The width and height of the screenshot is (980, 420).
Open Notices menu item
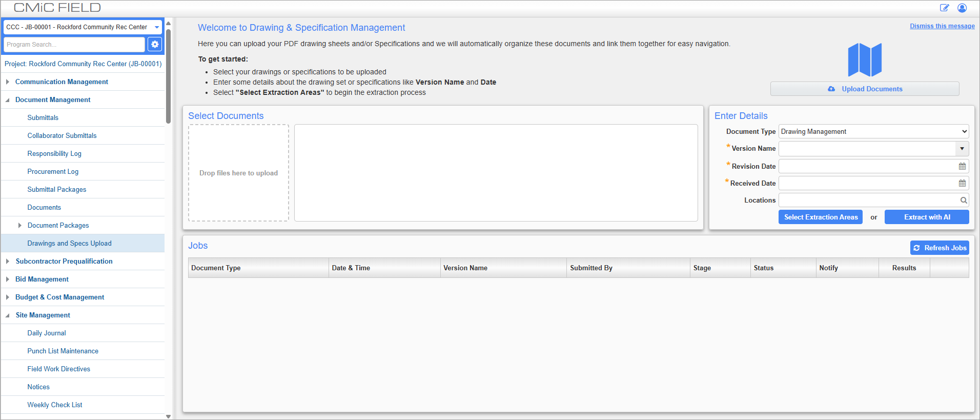38,387
